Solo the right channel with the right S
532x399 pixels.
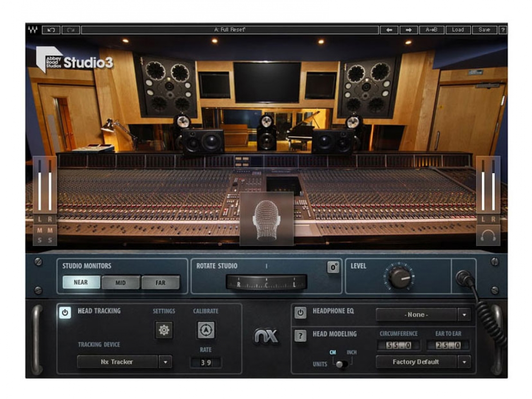pyautogui.click(x=50, y=240)
